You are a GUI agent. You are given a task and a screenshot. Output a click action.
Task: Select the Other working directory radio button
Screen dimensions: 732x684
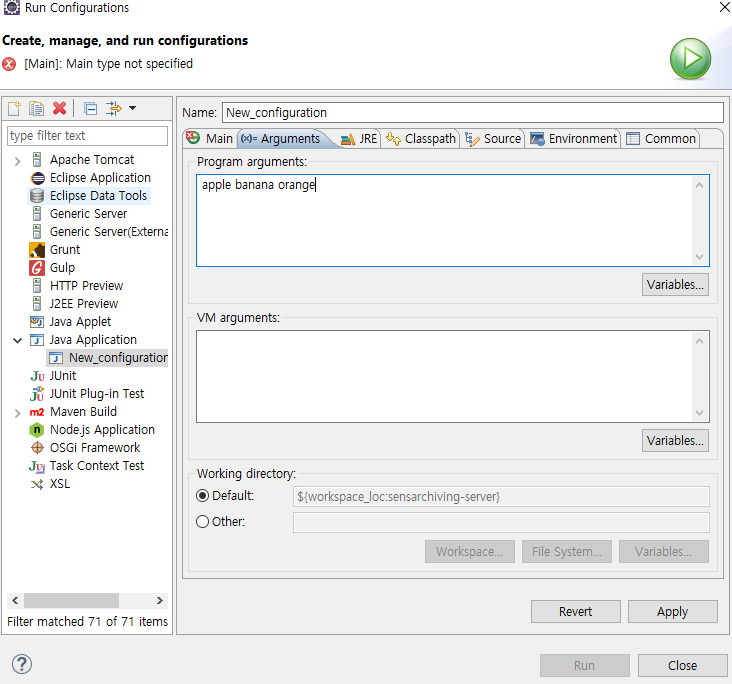click(x=202, y=522)
